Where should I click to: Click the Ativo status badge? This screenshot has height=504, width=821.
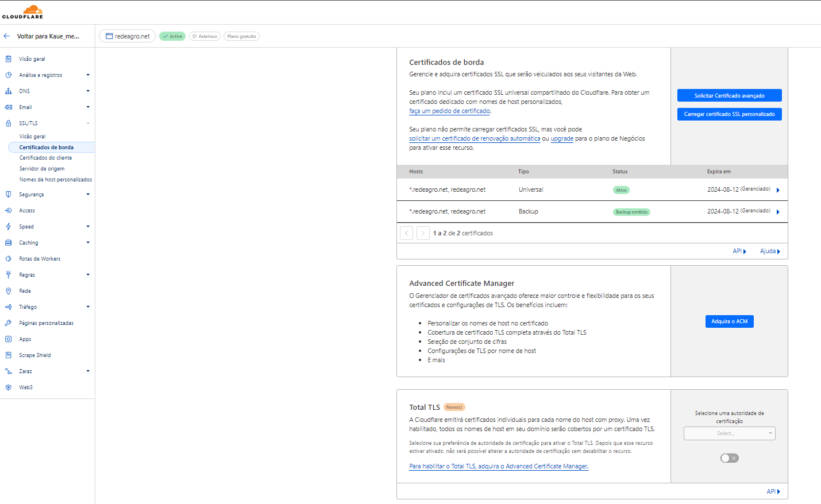point(622,190)
